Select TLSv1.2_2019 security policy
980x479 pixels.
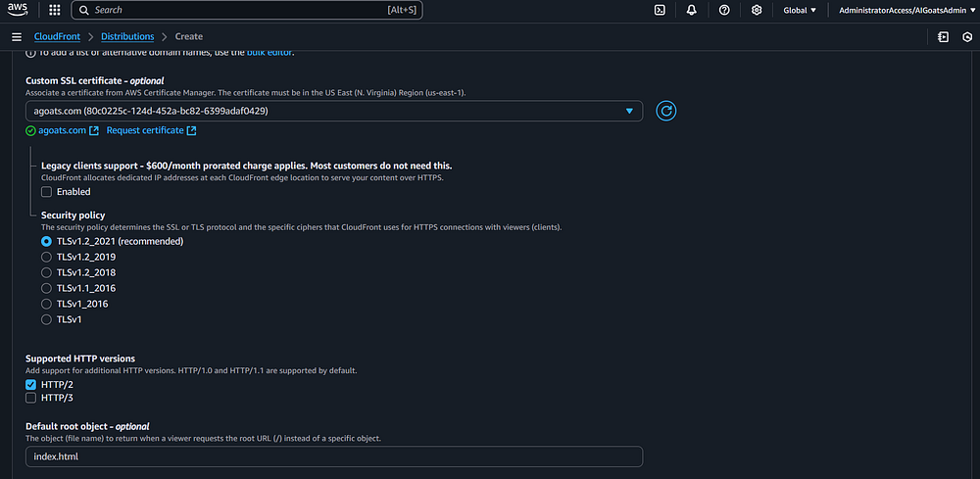(x=46, y=257)
